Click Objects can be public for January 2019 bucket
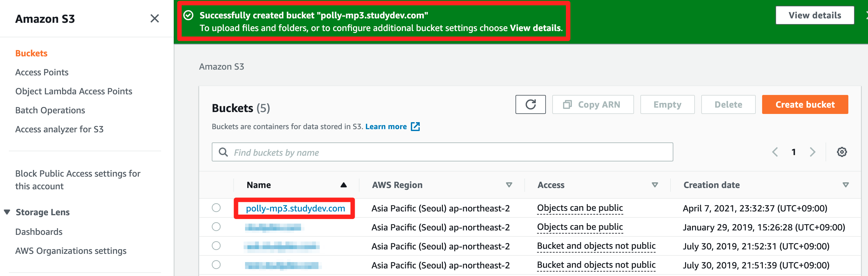Image resolution: width=868 pixels, height=276 pixels. 580,227
